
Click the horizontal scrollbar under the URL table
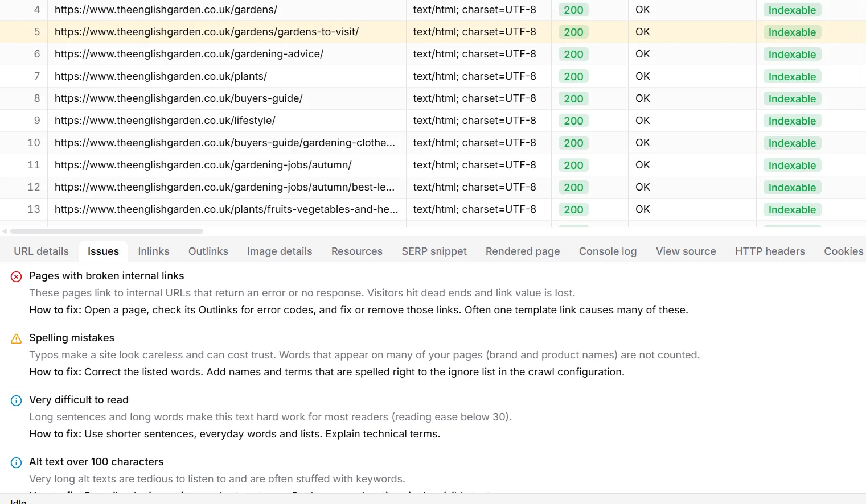tap(106, 231)
